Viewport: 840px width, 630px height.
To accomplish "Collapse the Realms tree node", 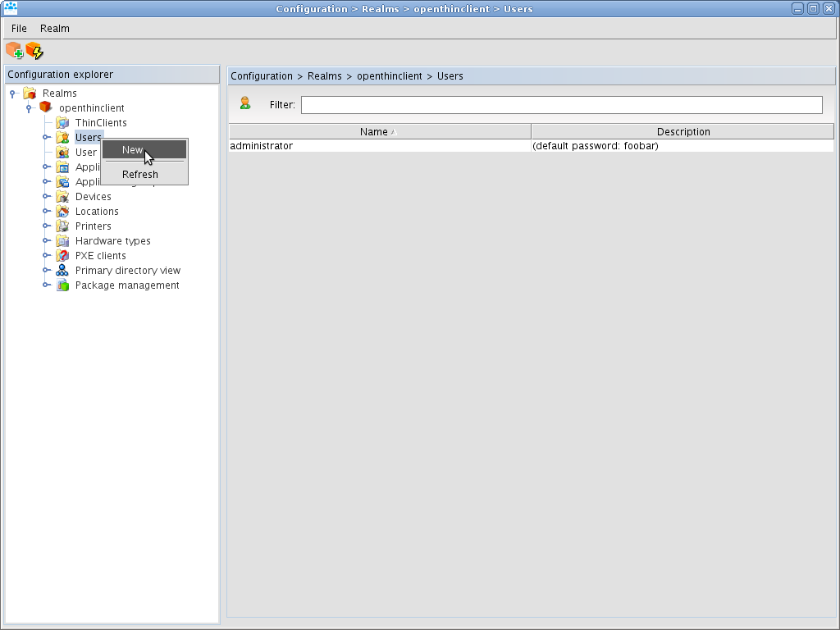I will coord(12,94).
